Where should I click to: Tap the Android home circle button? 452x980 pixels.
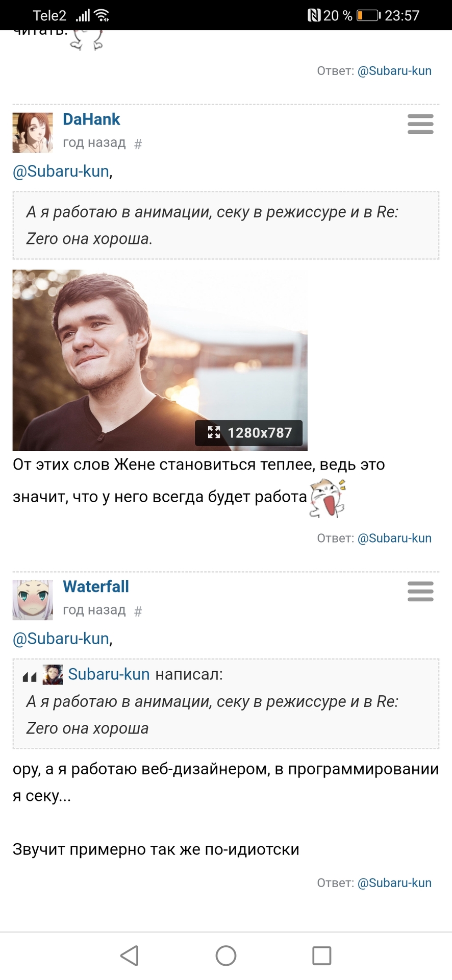click(x=226, y=955)
